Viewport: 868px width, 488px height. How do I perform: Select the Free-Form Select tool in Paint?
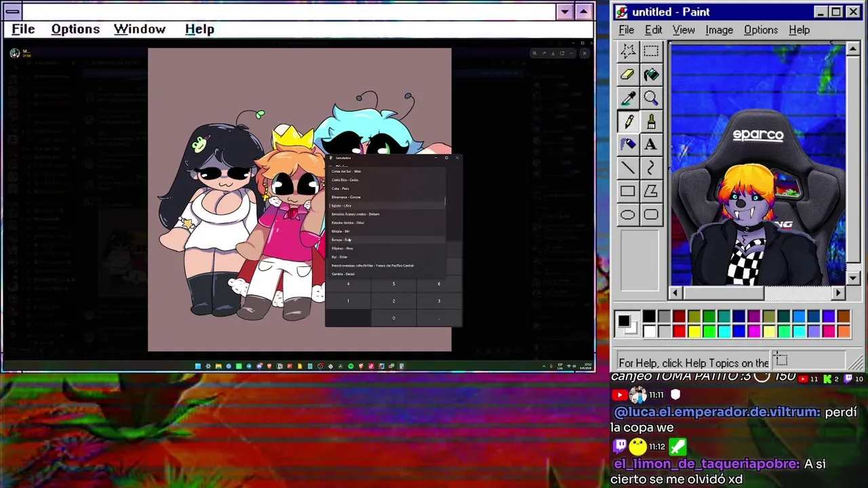pyautogui.click(x=627, y=51)
